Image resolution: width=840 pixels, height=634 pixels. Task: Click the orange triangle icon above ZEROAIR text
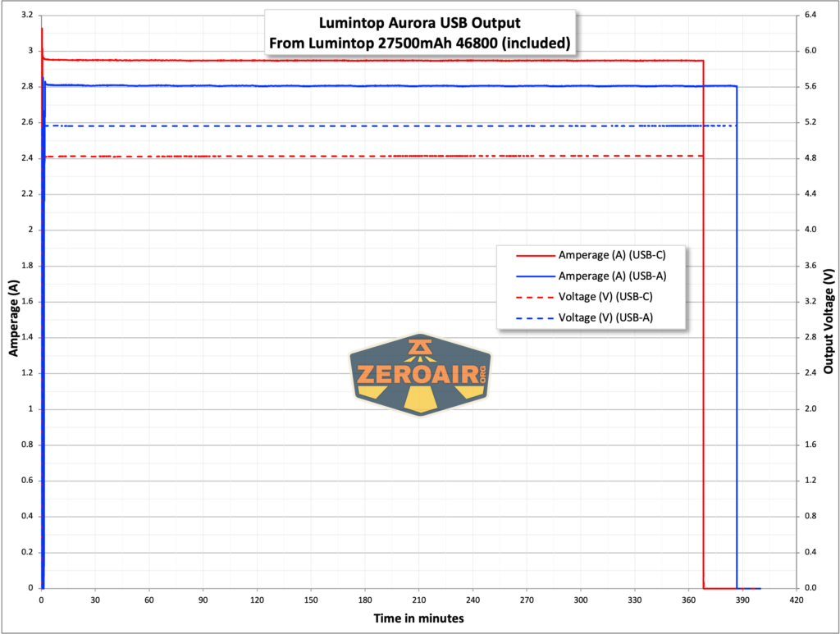[x=418, y=347]
